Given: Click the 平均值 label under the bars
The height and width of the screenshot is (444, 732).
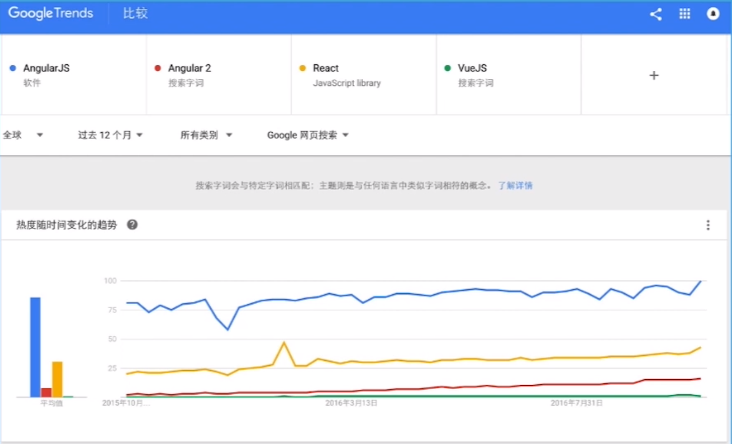Looking at the screenshot, I should click(x=51, y=403).
